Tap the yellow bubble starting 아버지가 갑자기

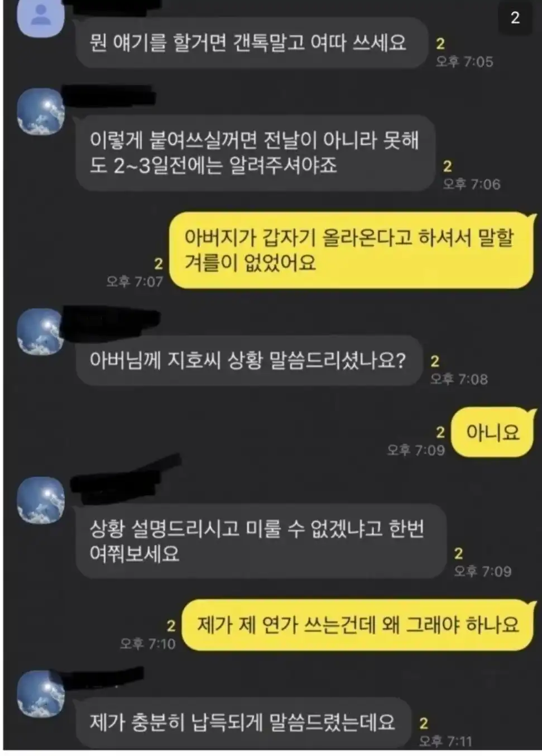pos(351,250)
